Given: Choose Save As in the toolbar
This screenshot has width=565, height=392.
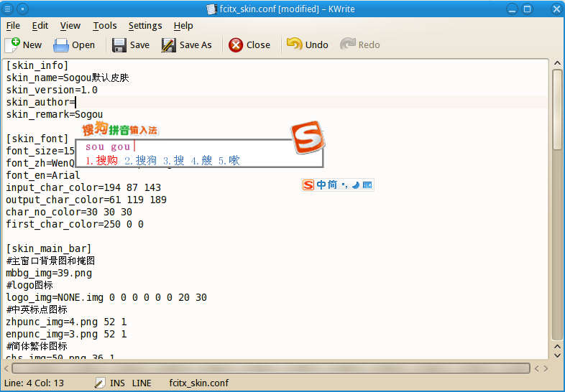Looking at the screenshot, I should (187, 45).
